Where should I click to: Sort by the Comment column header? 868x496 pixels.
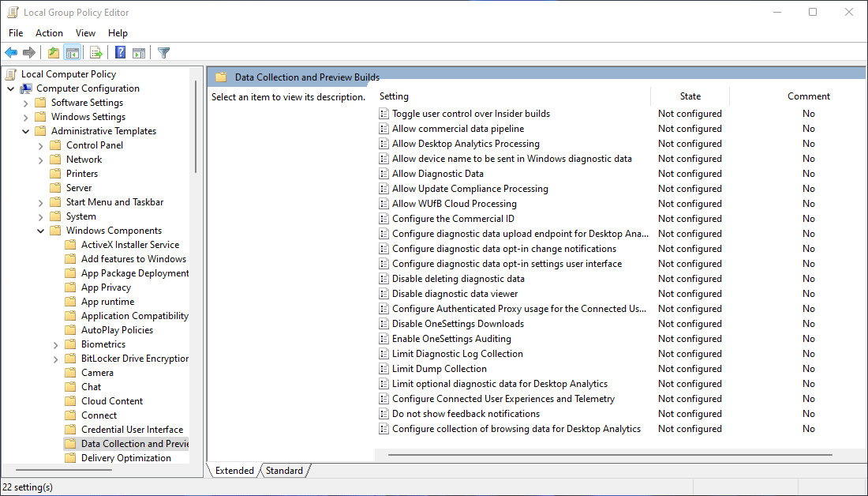coord(809,96)
